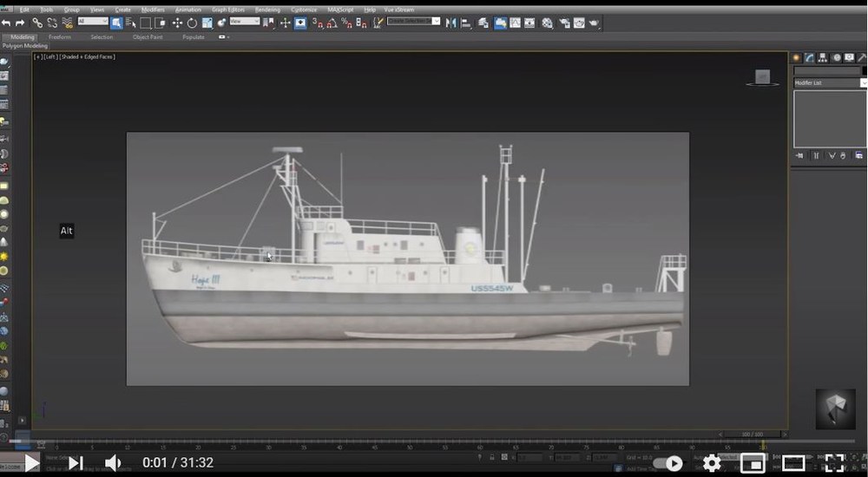Switch to the Modify command panel tab

click(x=809, y=57)
